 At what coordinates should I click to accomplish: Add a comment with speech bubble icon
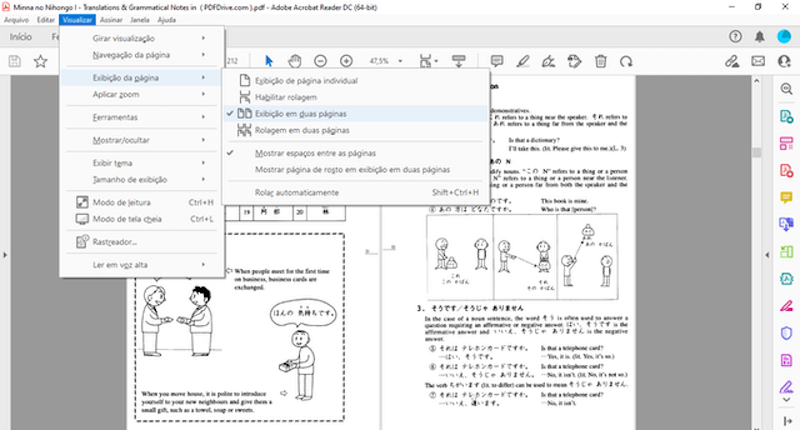(496, 61)
